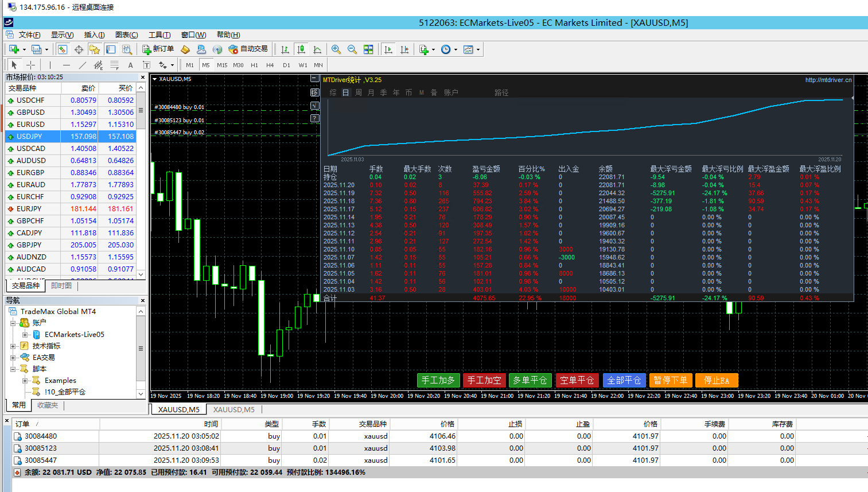Click the tile windows grid icon

368,49
